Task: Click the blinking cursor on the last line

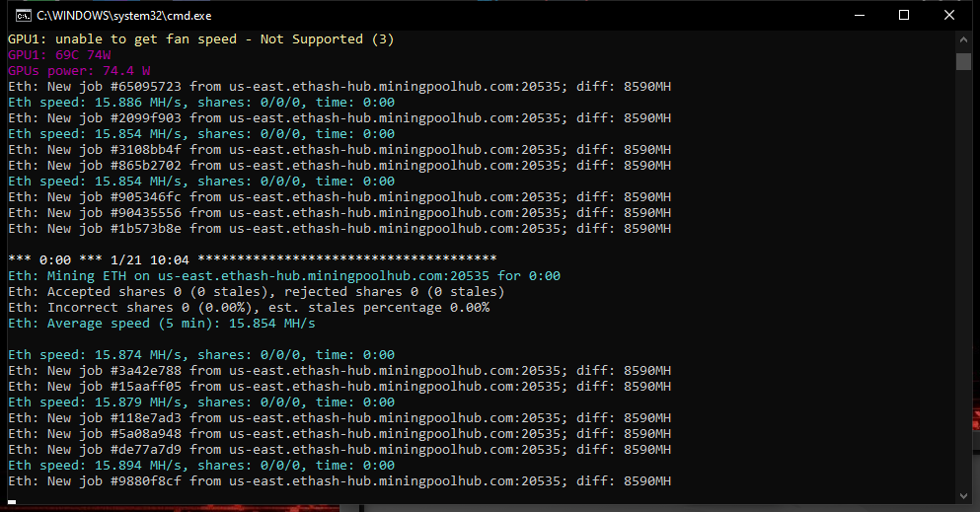Action: point(12,501)
